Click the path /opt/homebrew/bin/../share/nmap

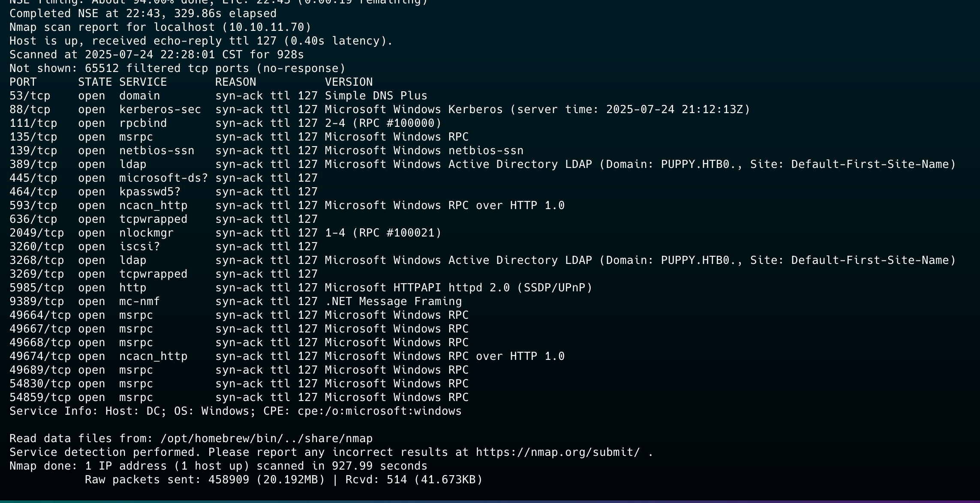coord(267,439)
